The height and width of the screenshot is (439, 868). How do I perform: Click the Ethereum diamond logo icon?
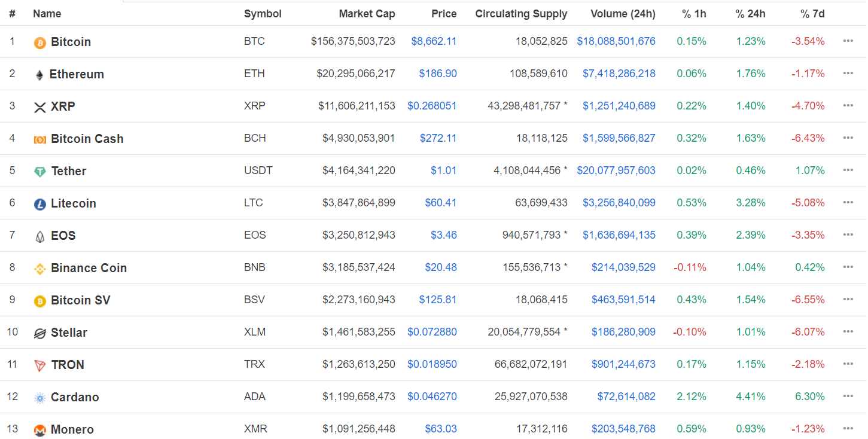[x=39, y=75]
